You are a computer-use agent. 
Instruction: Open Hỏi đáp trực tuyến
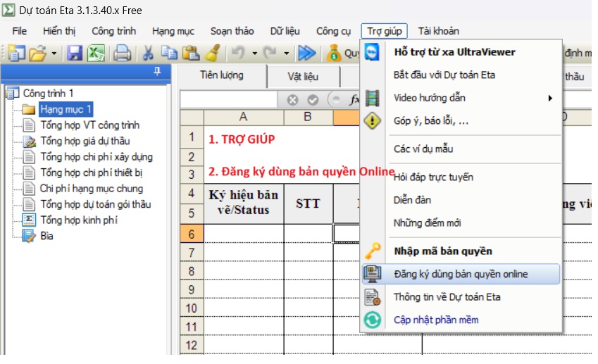461,177
